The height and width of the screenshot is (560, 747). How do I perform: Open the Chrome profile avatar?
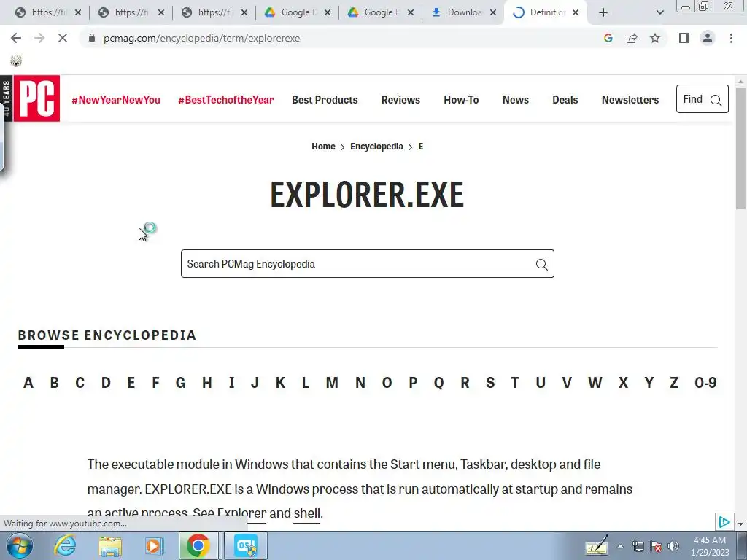pyautogui.click(x=708, y=38)
